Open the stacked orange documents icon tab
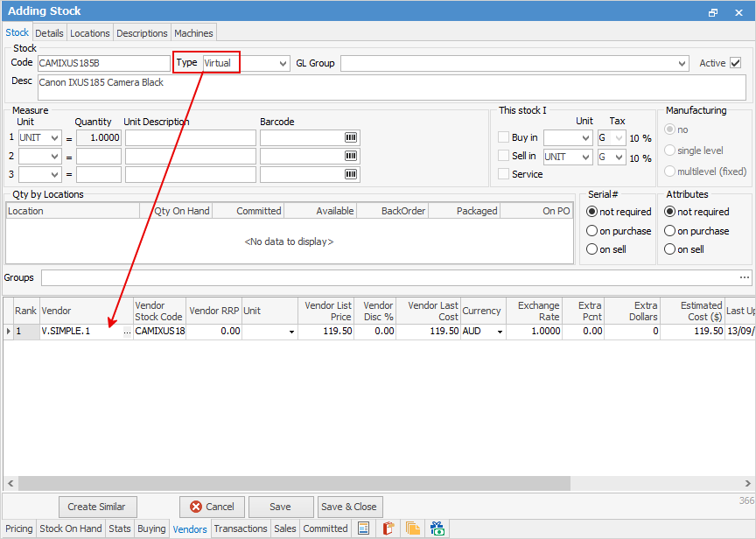This screenshot has width=756, height=539. pos(413,528)
